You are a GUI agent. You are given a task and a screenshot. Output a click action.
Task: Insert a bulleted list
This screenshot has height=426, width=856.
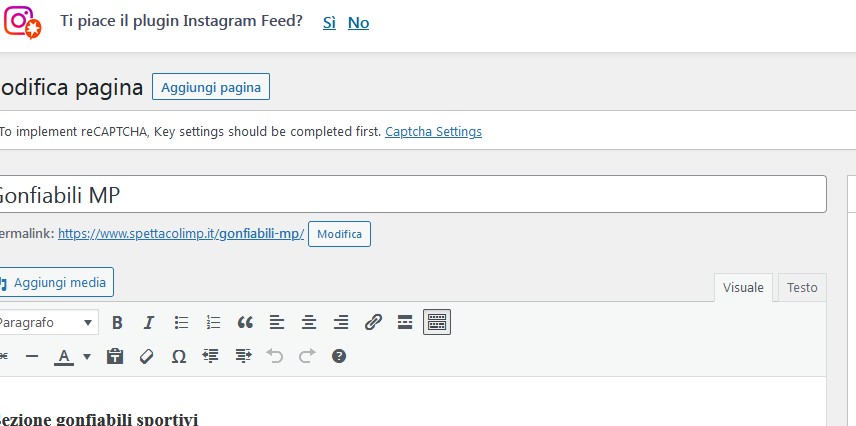tap(181, 323)
